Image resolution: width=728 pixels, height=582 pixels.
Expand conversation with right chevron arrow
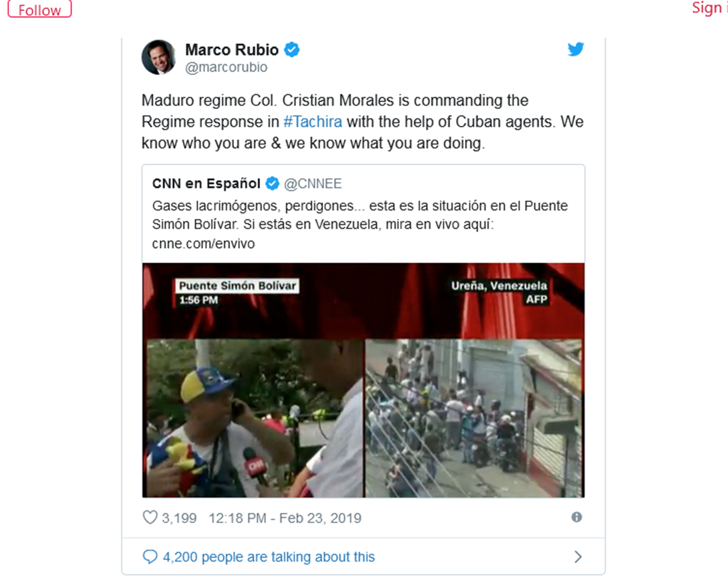coord(578,556)
